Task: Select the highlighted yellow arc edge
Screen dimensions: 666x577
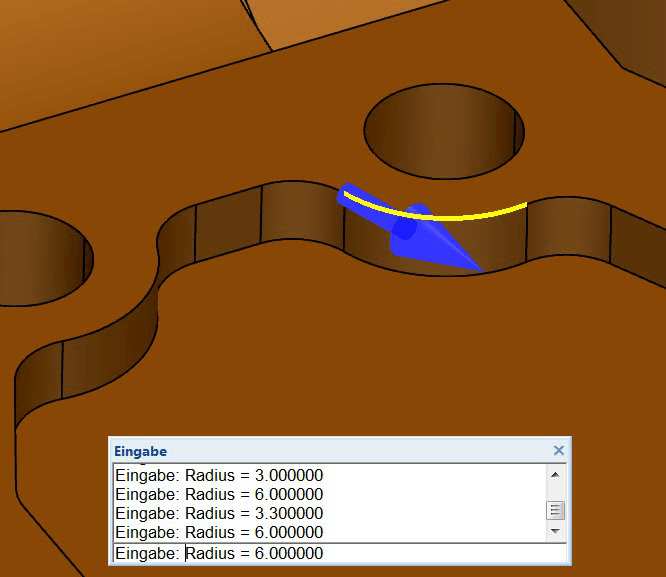Action: [x=435, y=218]
